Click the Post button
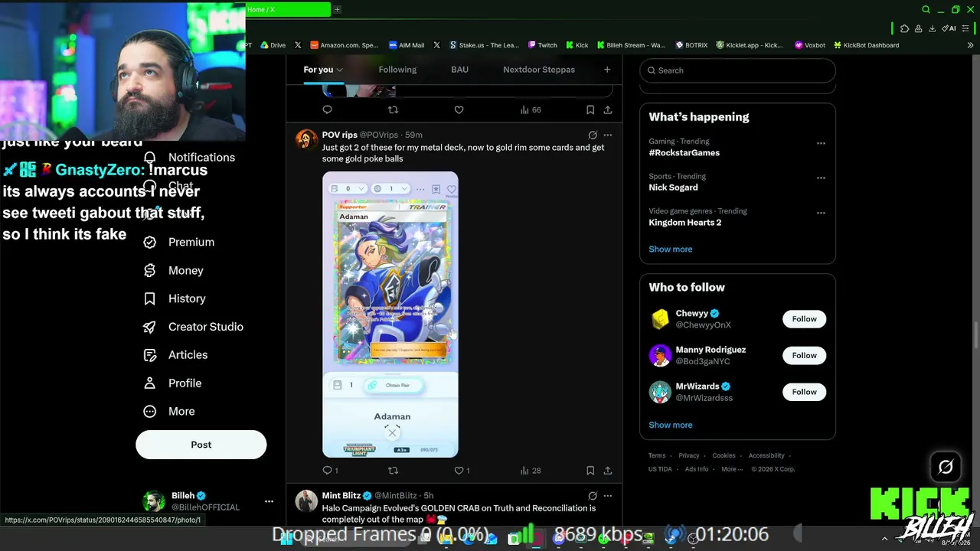This screenshot has height=551, width=980. pyautogui.click(x=201, y=445)
